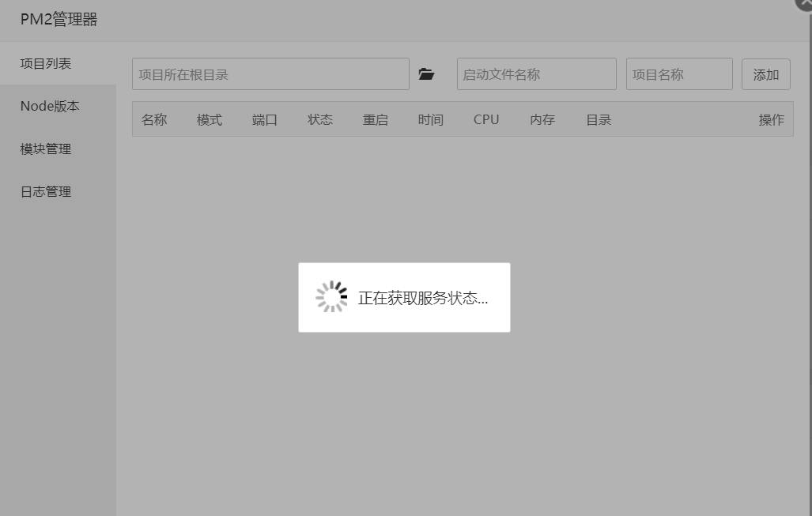Select the 项目名称 input field
Screen dimensions: 812x516
tap(679, 74)
